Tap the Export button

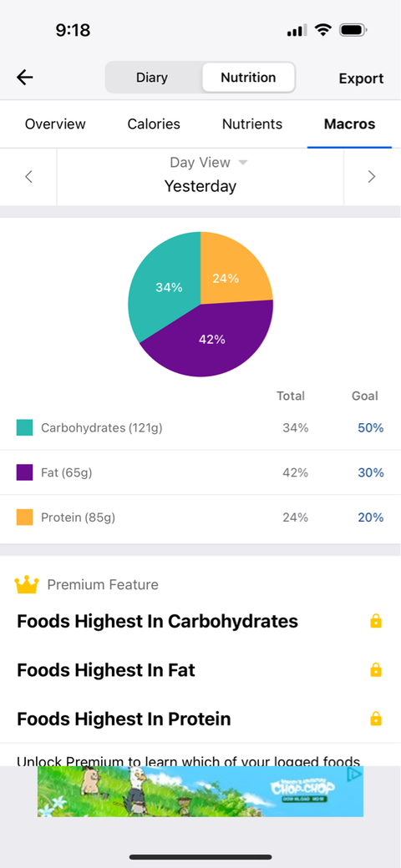(361, 78)
